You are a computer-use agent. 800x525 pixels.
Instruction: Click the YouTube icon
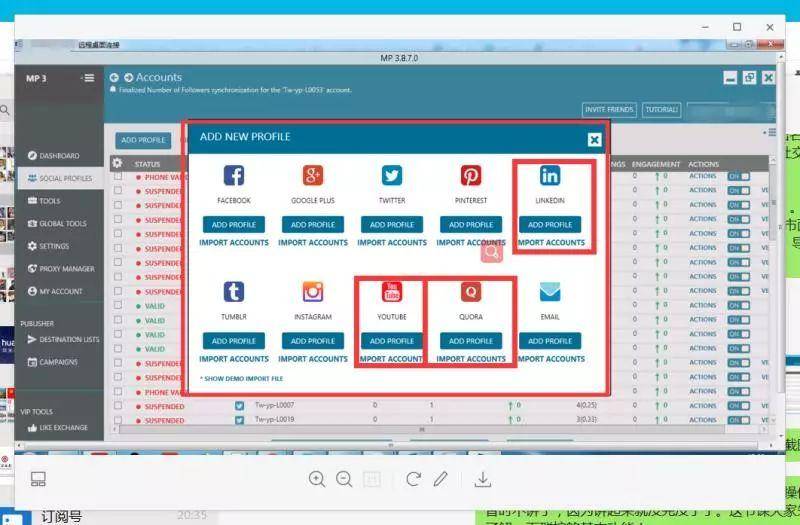coord(392,292)
